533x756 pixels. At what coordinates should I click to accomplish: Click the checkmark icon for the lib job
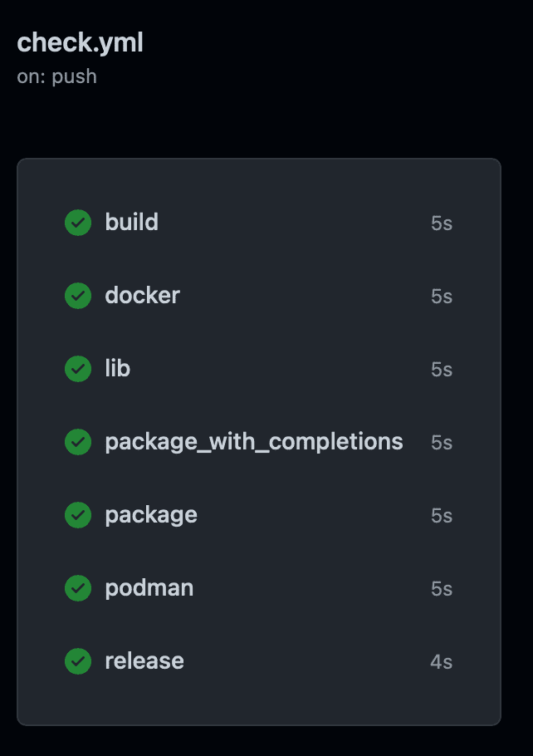coord(77,368)
